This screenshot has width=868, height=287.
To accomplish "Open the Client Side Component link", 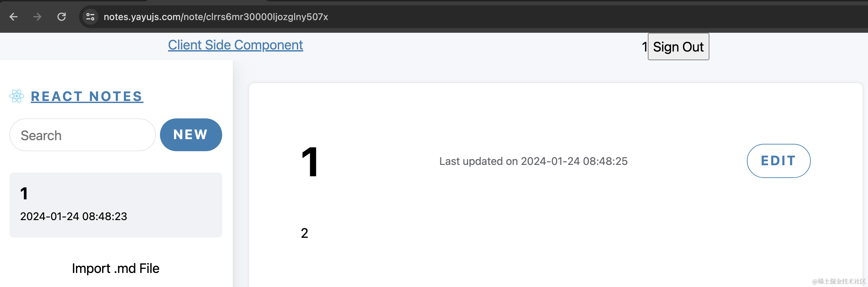I will point(235,45).
